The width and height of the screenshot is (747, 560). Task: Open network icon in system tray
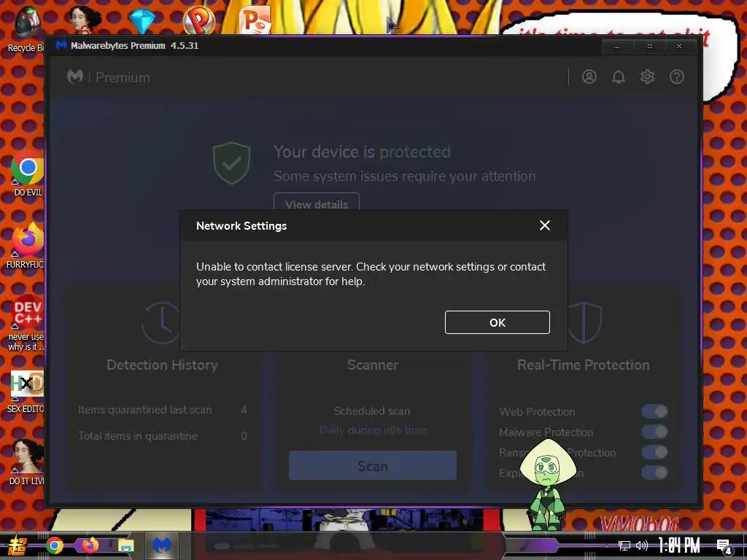[x=624, y=545]
